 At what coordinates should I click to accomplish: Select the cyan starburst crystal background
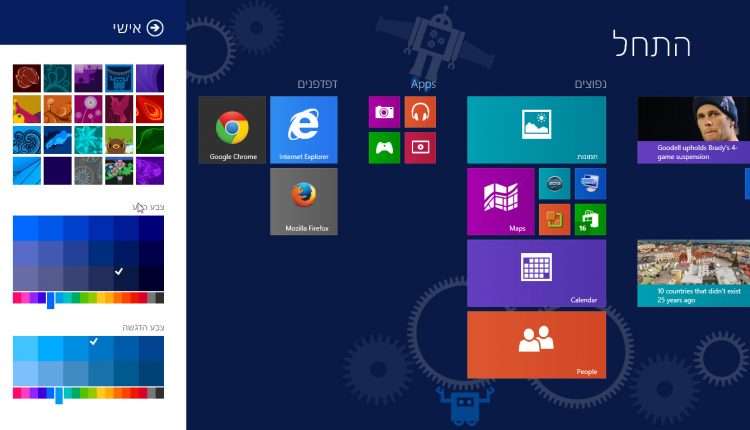88,140
